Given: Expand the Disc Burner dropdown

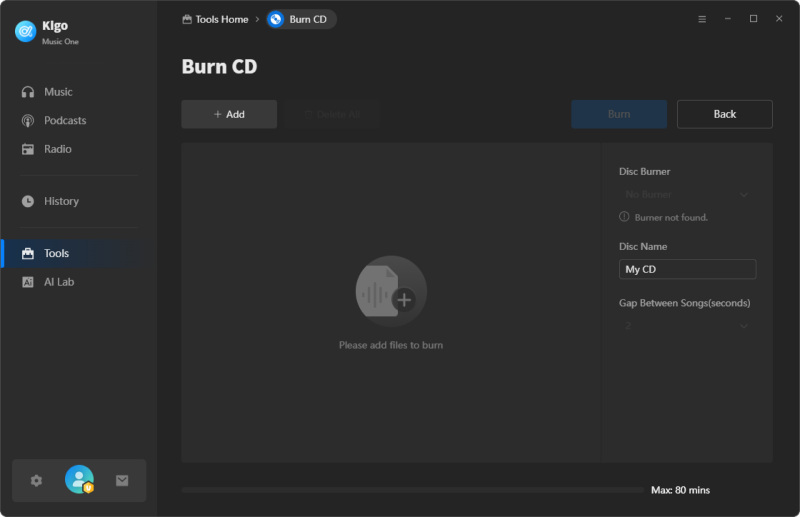Looking at the screenshot, I should tap(687, 194).
